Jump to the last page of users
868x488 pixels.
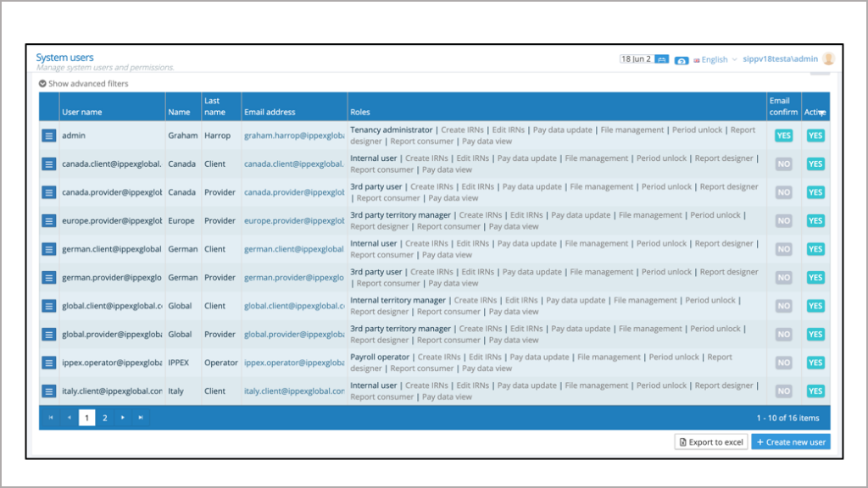click(x=141, y=418)
